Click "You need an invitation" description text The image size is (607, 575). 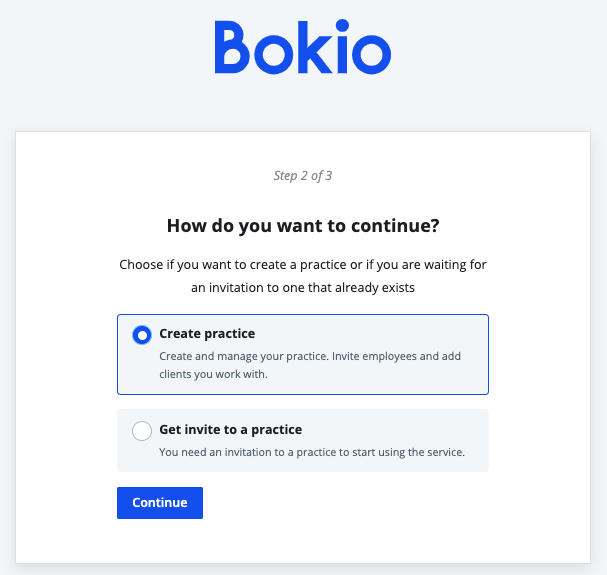[312, 452]
